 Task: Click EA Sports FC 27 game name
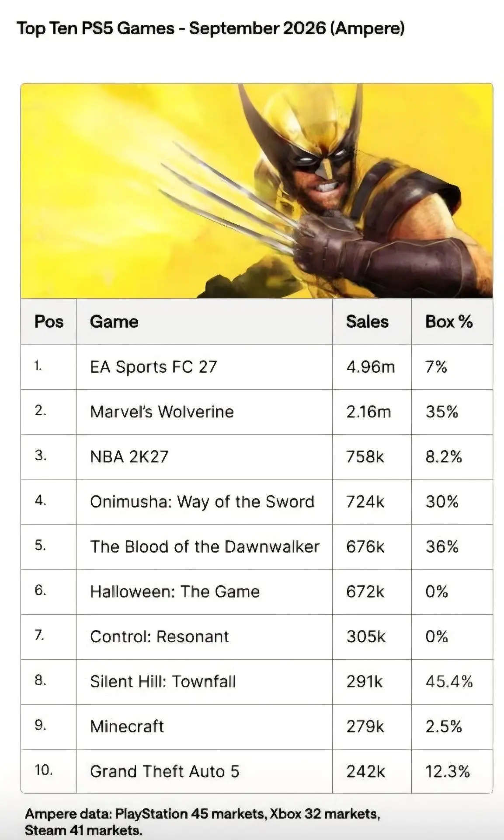153,367
